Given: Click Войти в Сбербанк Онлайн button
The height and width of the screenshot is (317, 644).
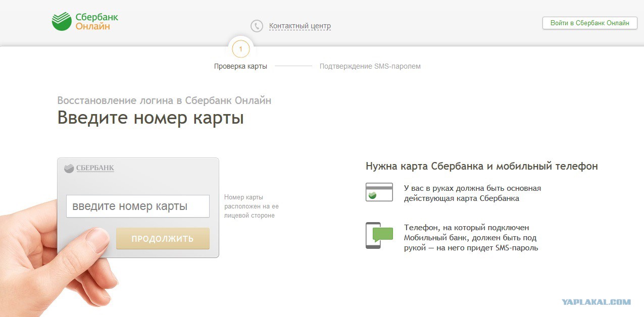Looking at the screenshot, I should [589, 23].
